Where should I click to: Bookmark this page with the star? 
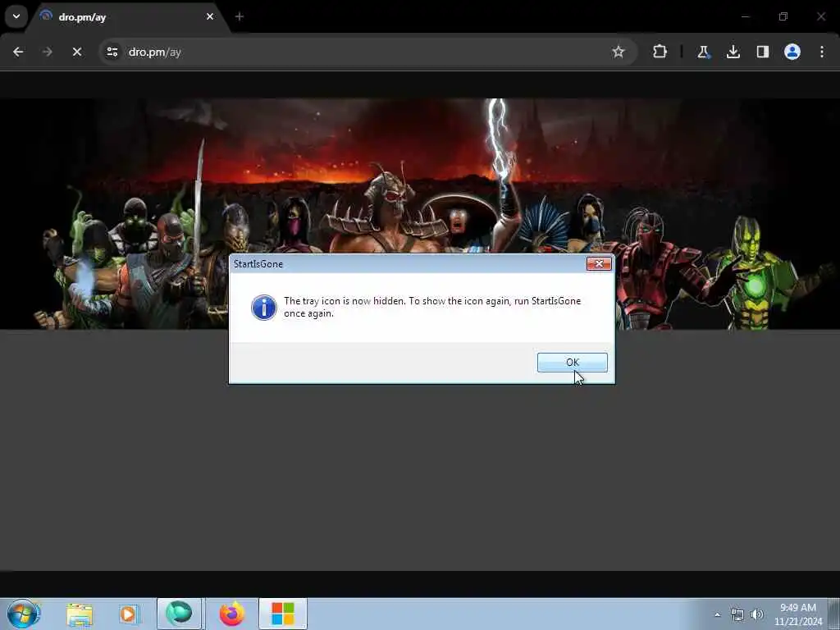point(619,52)
